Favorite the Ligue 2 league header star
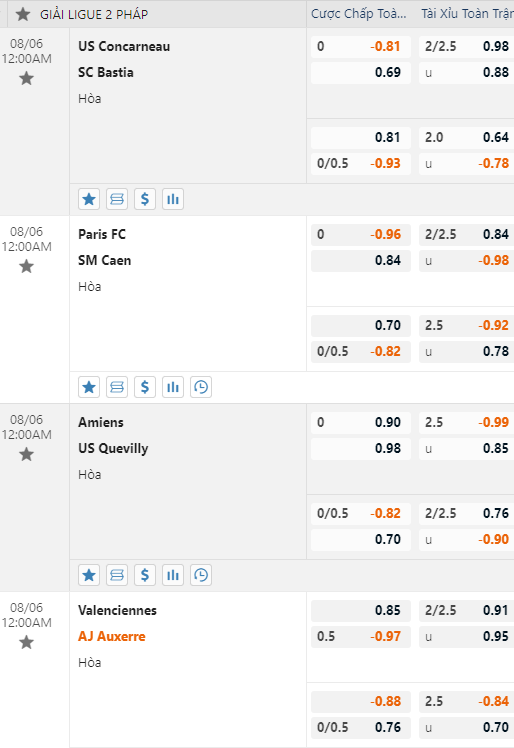 click(23, 14)
